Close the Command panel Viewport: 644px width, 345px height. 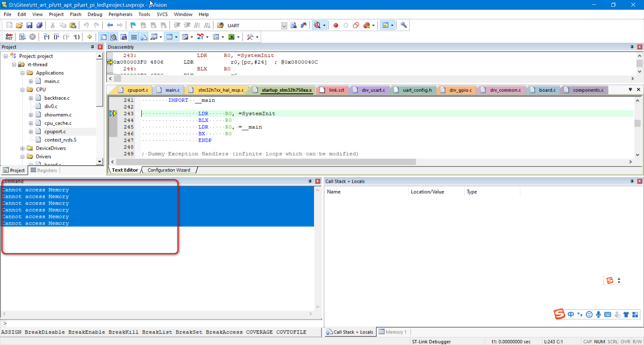click(318, 181)
